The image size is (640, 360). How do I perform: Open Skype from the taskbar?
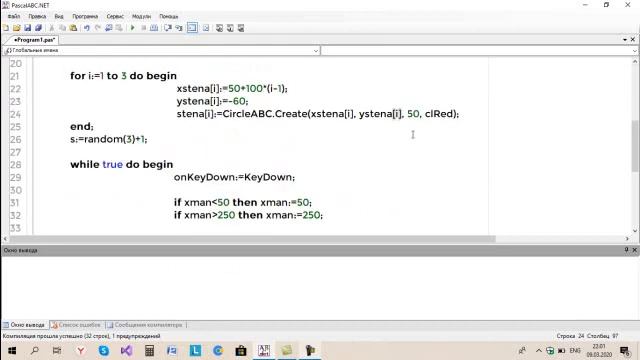(104, 351)
